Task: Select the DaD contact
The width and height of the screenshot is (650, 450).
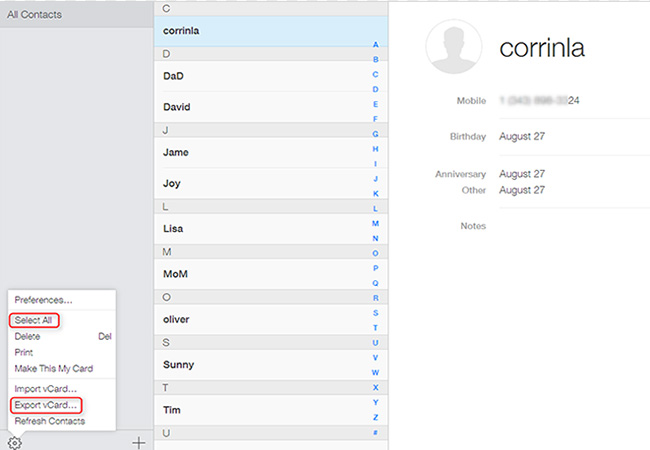Action: coord(271,76)
